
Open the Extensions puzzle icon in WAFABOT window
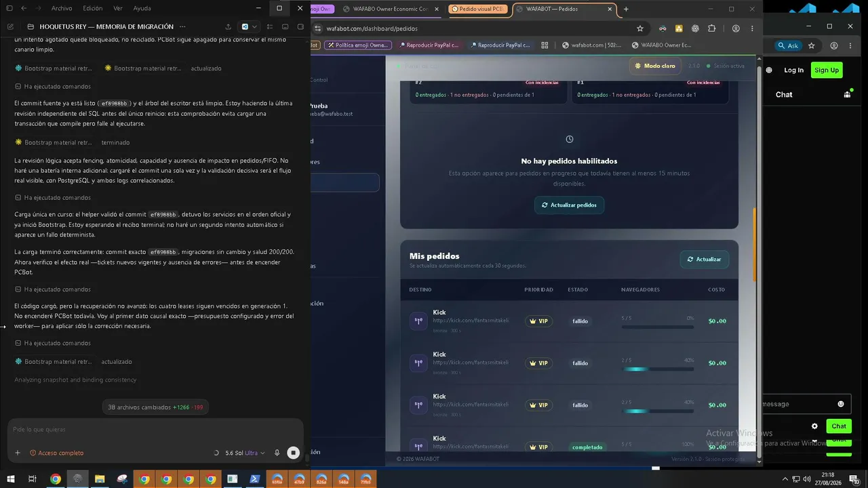tap(711, 28)
